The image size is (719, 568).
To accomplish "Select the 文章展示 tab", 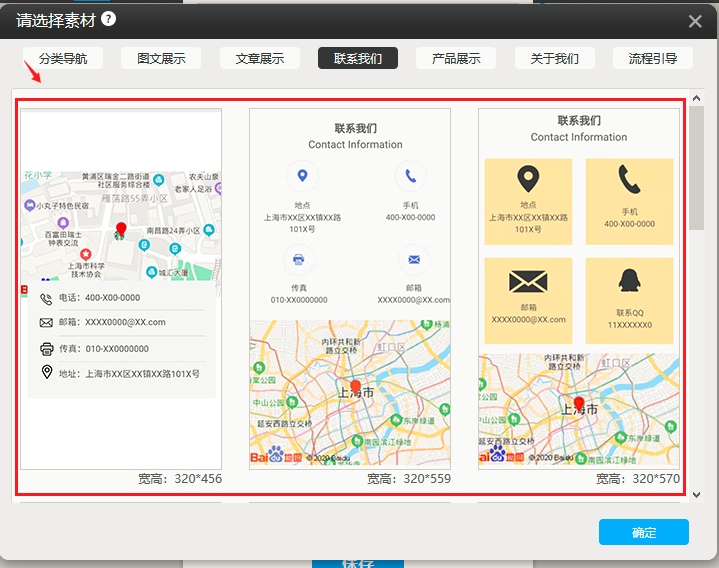I will point(260,58).
